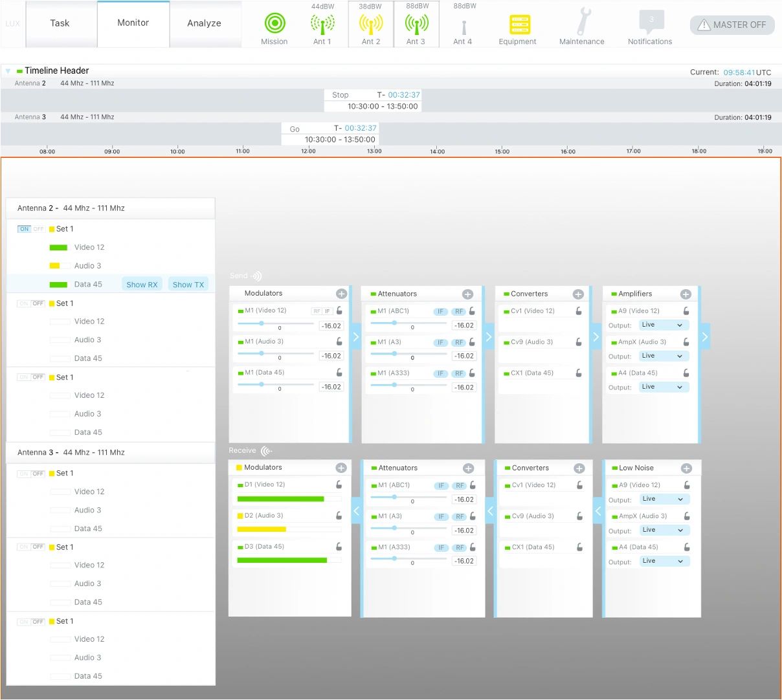This screenshot has width=782, height=700.
Task: Toggle RF on Receive attenuator M1 (A333)
Action: (x=460, y=548)
